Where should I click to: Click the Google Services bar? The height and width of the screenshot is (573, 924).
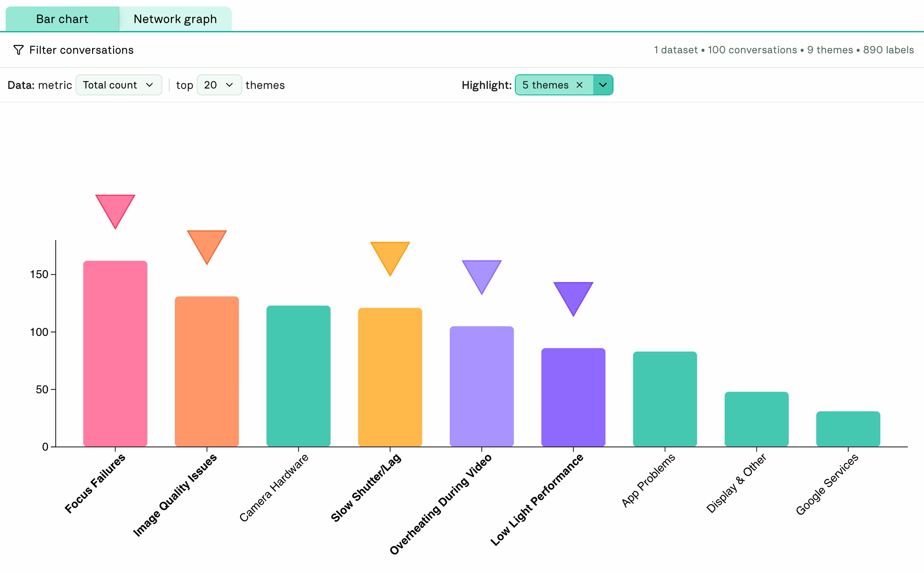848,429
